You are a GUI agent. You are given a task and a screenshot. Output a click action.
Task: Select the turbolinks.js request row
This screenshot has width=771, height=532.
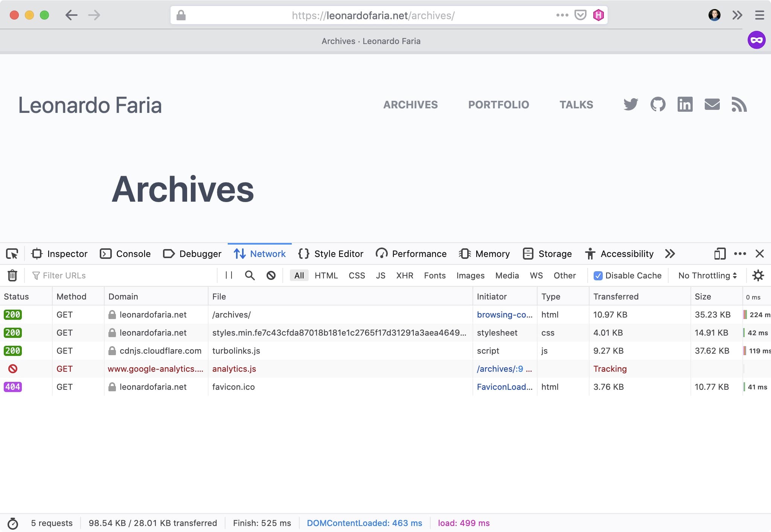pyautogui.click(x=385, y=351)
